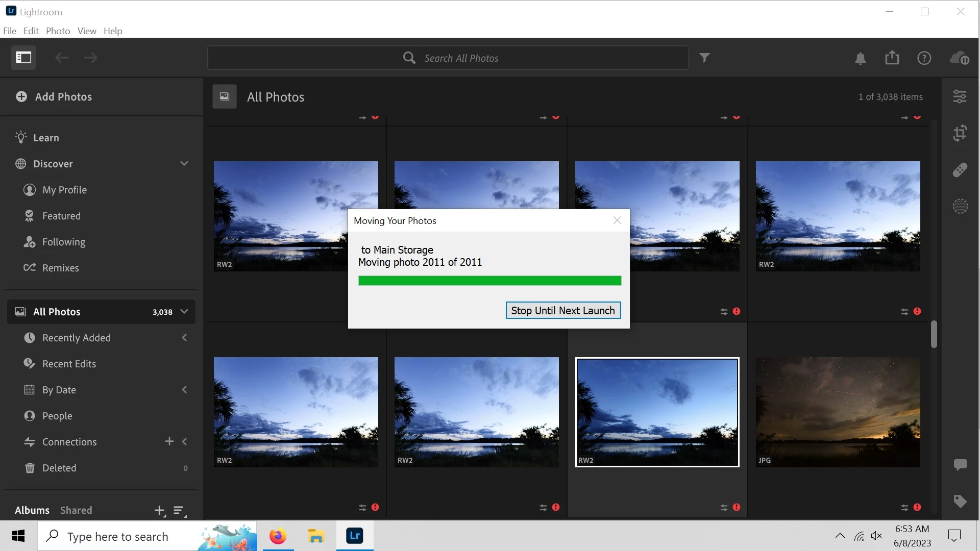Select the Crop and Rotate tool
The width and height of the screenshot is (980, 551).
(x=960, y=133)
